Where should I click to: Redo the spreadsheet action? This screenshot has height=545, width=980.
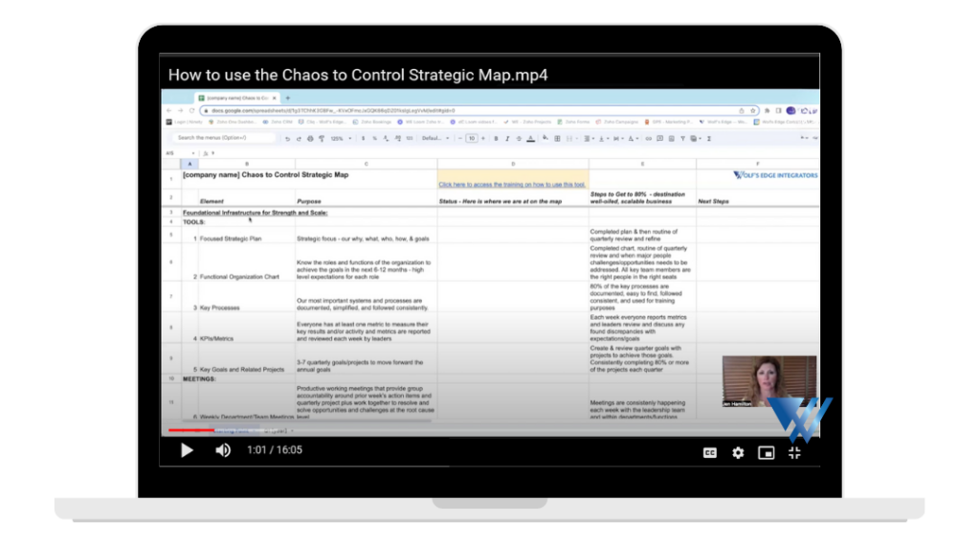pyautogui.click(x=300, y=138)
